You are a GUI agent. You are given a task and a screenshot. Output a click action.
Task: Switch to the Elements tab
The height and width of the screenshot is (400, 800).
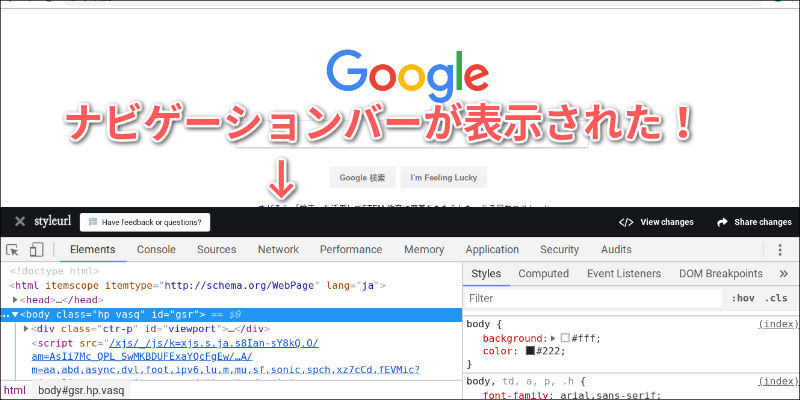tap(93, 249)
